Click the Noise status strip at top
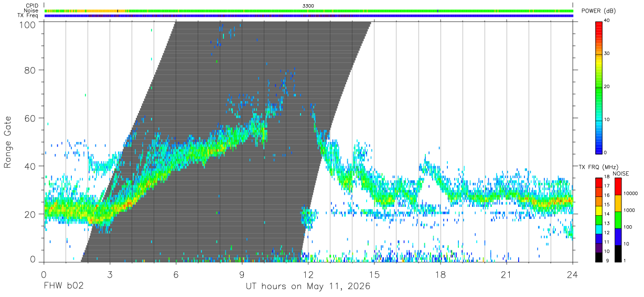The image size is (644, 297). (x=308, y=10)
